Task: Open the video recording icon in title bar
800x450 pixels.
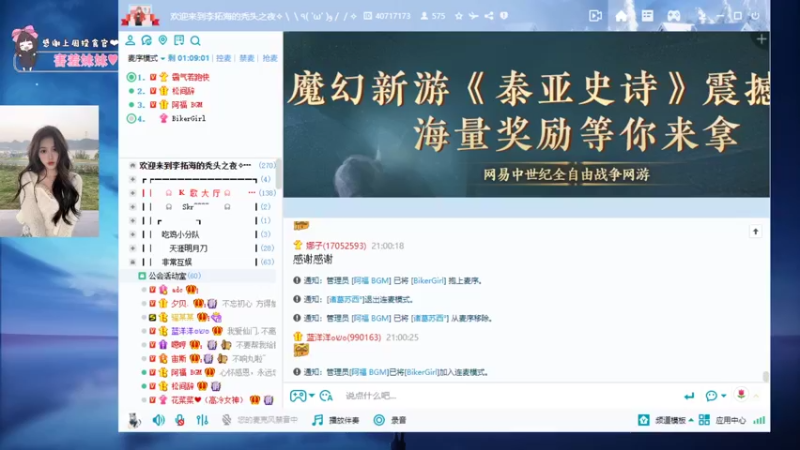Action: (595, 16)
